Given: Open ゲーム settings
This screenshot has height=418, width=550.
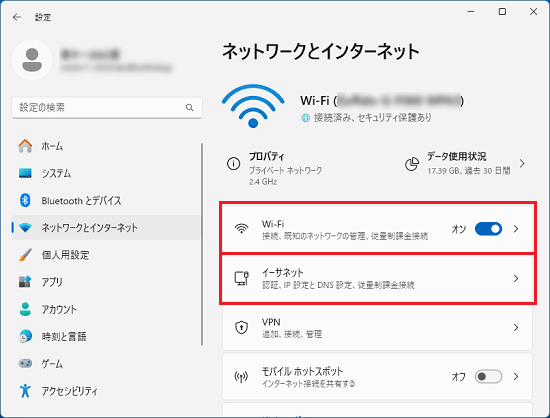Looking at the screenshot, I should pos(107,364).
